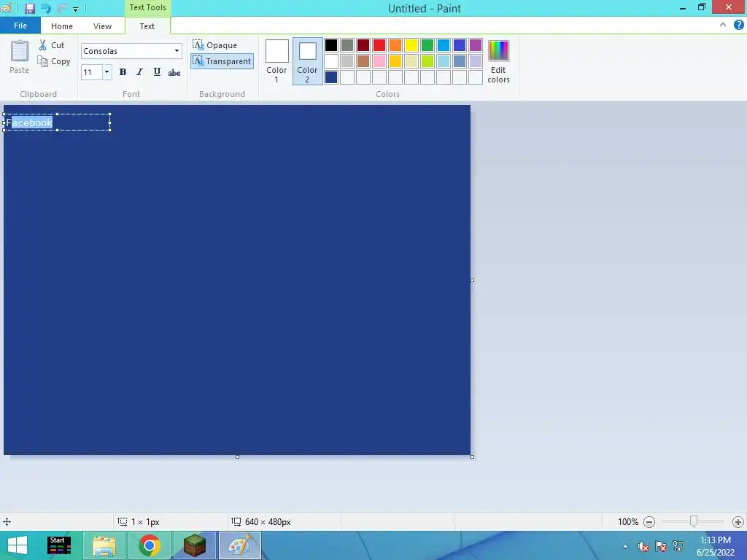This screenshot has height=560, width=747.
Task: Pick the orange color swatch
Action: pyautogui.click(x=395, y=45)
